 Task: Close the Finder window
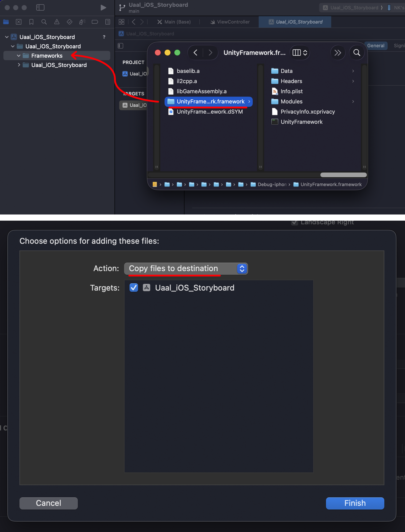(x=158, y=53)
